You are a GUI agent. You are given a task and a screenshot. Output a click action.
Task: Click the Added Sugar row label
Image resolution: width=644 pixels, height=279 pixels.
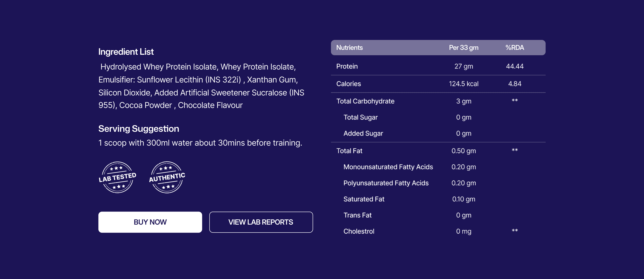pos(363,133)
